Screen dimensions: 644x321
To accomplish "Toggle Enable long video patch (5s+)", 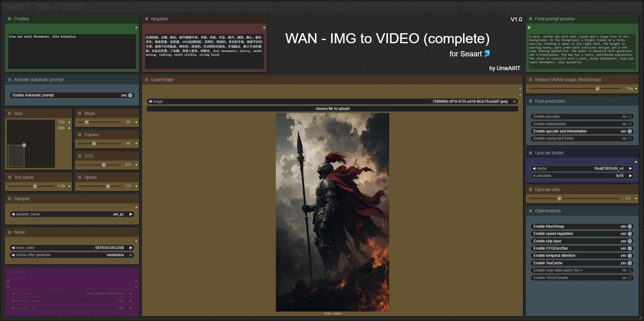I will click(x=630, y=270).
